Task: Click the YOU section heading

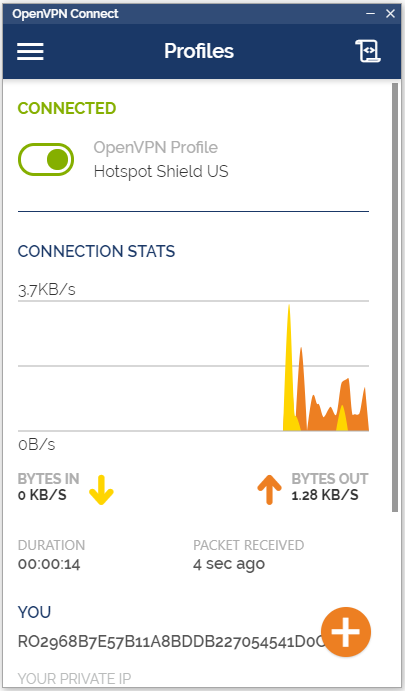Action: point(34,612)
